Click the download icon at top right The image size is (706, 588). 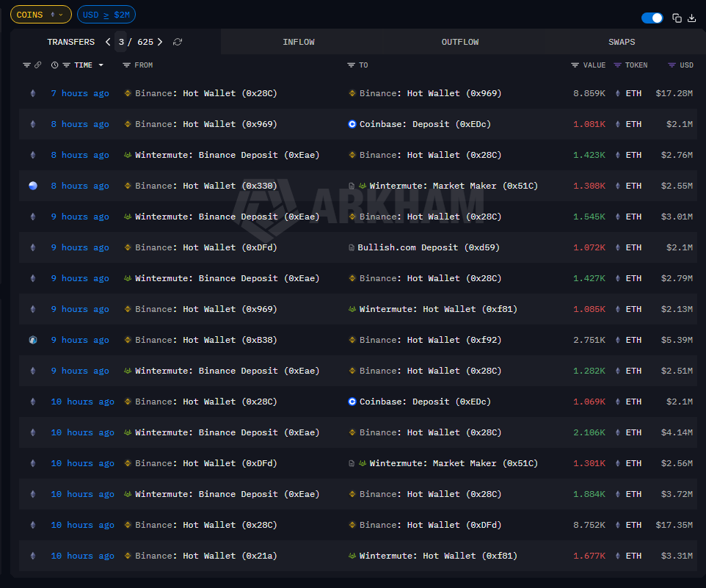pyautogui.click(x=692, y=18)
